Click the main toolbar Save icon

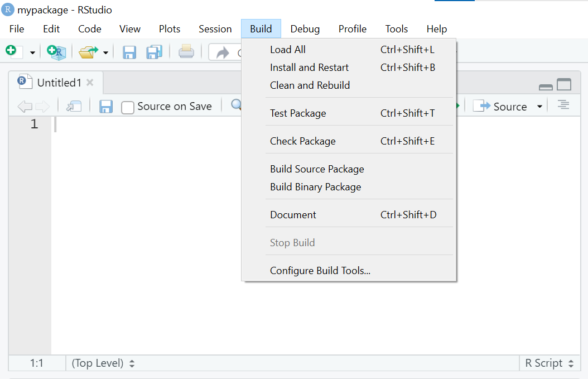click(x=129, y=52)
